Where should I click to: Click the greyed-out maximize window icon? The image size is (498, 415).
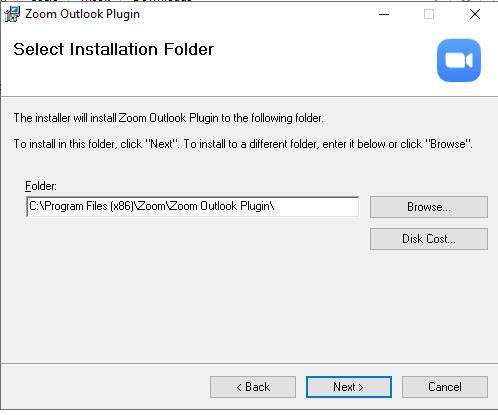429,14
